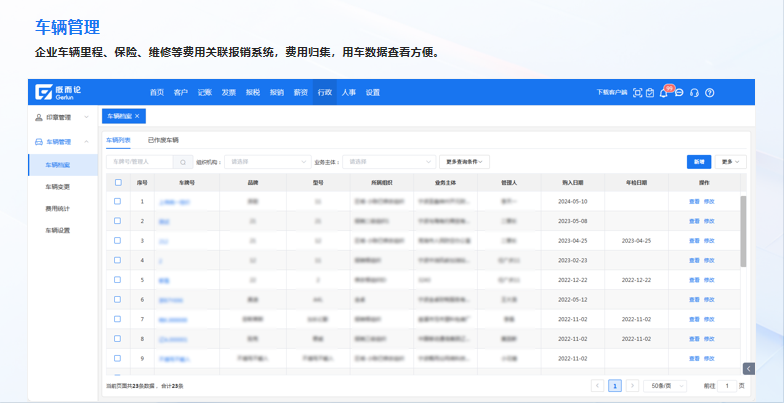Toggle the select-all checkbox in table header
784x403 pixels.
(118, 183)
